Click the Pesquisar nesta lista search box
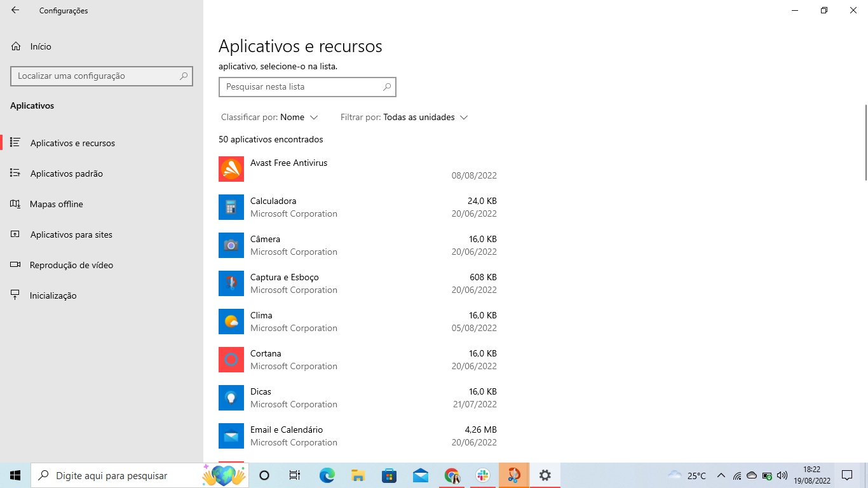Viewport: 868px width, 488px height. coord(307,87)
